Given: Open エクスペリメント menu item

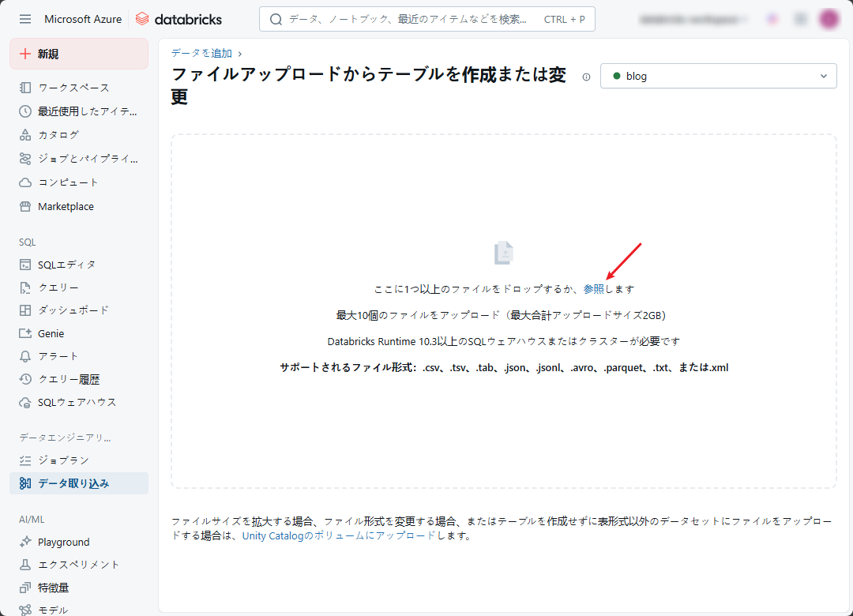Looking at the screenshot, I should pyautogui.click(x=79, y=565).
